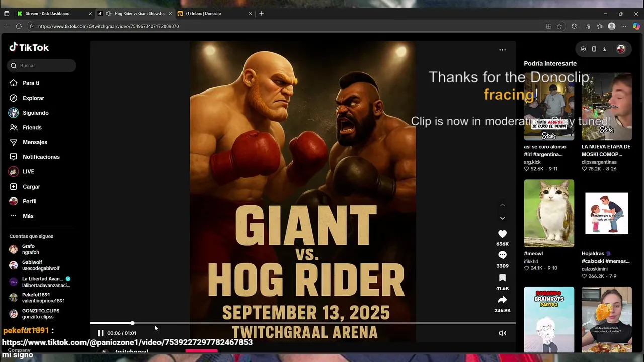Share the video with the arrow icon
This screenshot has height=362, width=644.
(502, 300)
